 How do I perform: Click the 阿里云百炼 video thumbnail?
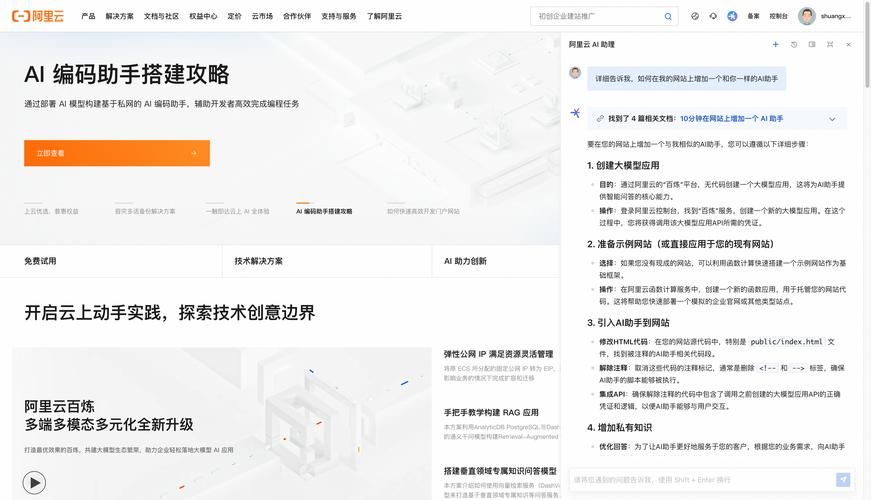pos(222,423)
